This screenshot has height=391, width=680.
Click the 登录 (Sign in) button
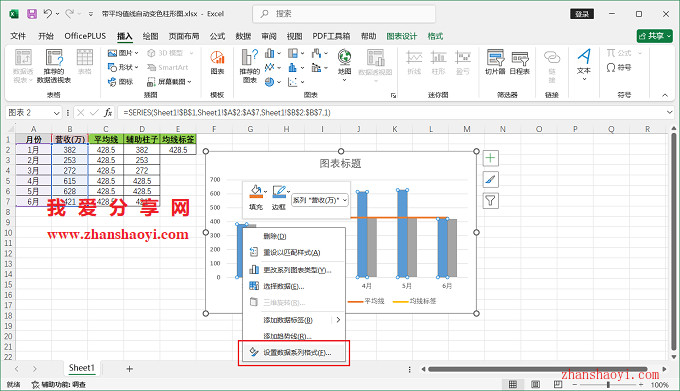pyautogui.click(x=582, y=14)
